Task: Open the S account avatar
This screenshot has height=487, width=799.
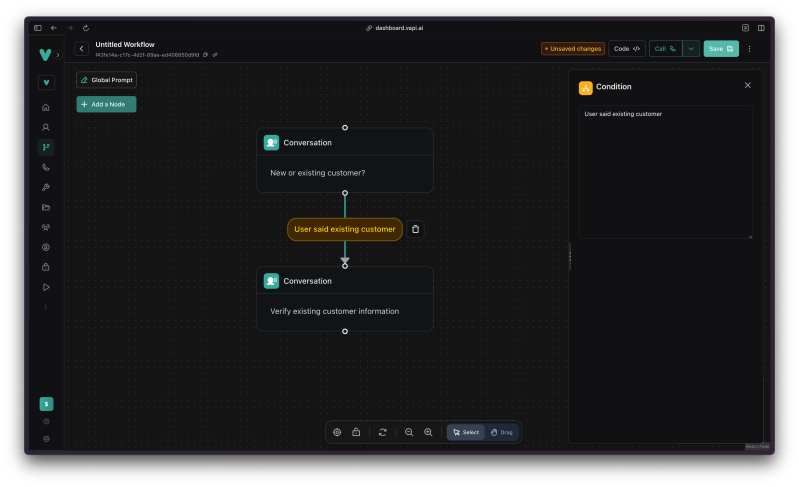Action: click(46, 404)
